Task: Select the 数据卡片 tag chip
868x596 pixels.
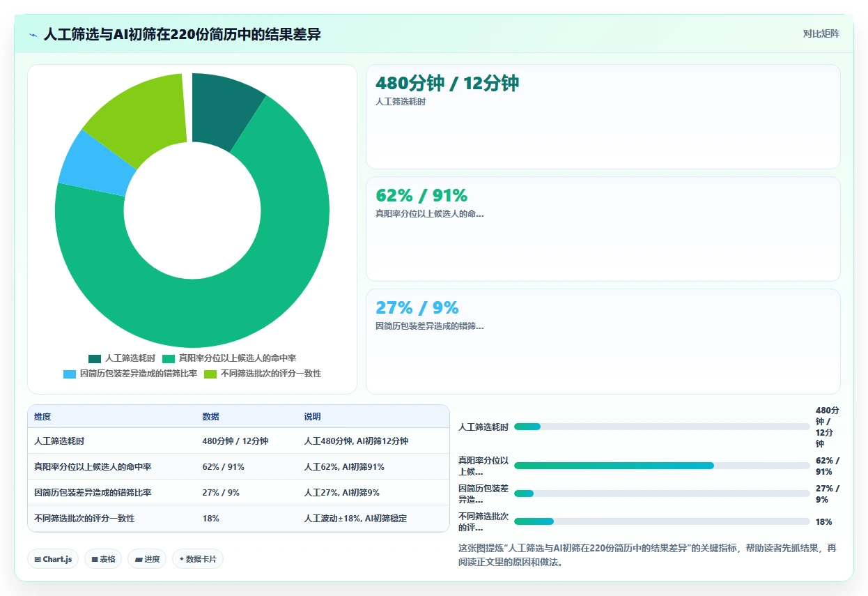Action: point(198,559)
